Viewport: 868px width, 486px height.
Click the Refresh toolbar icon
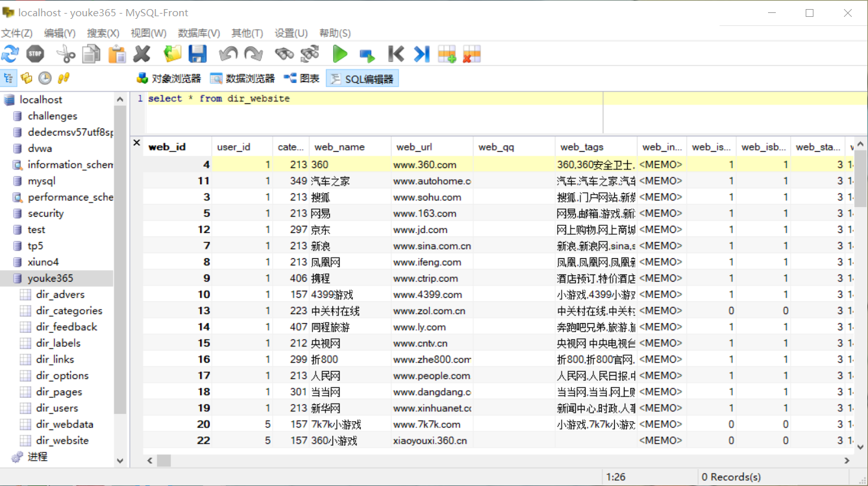pyautogui.click(x=10, y=54)
